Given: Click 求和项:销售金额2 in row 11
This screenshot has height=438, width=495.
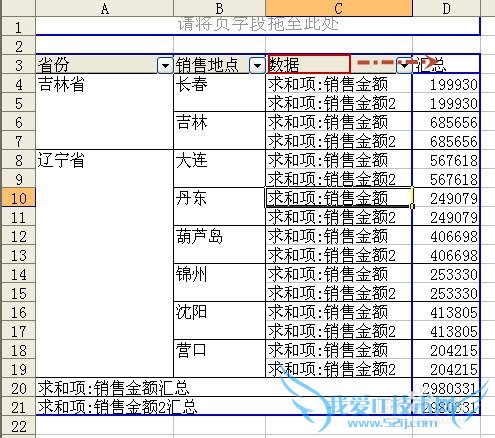Looking at the screenshot, I should (x=339, y=217).
